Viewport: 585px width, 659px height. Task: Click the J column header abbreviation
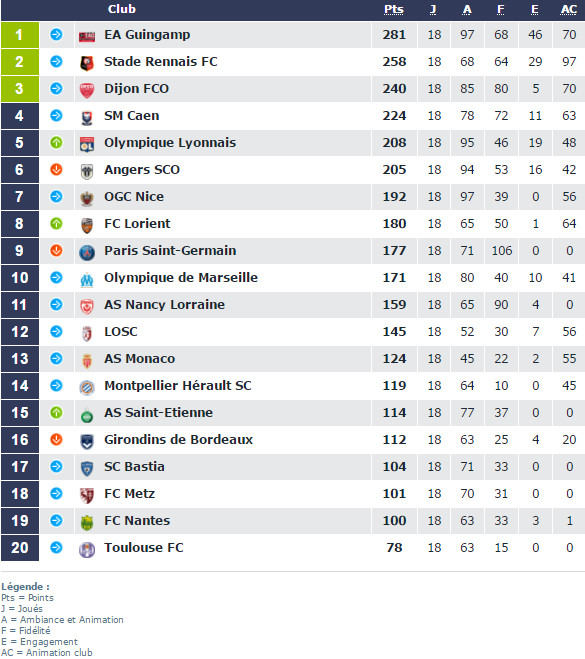[433, 9]
